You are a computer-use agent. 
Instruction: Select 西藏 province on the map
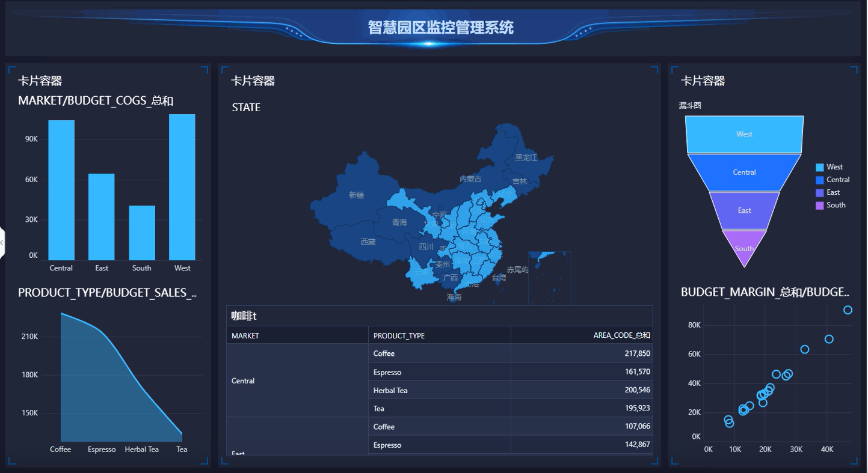tap(368, 242)
